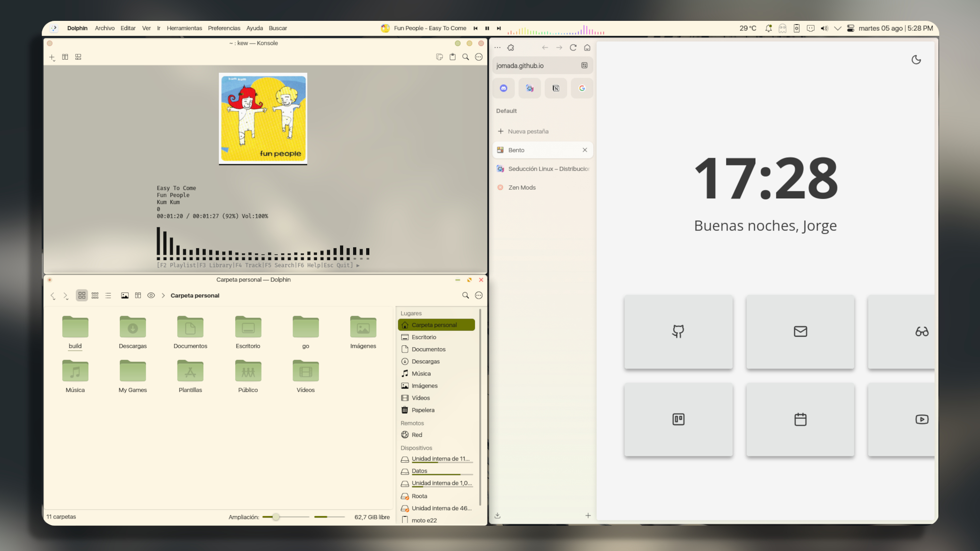This screenshot has width=980, height=551.
Task: Expand the hidden system tray arrow
Action: (837, 28)
